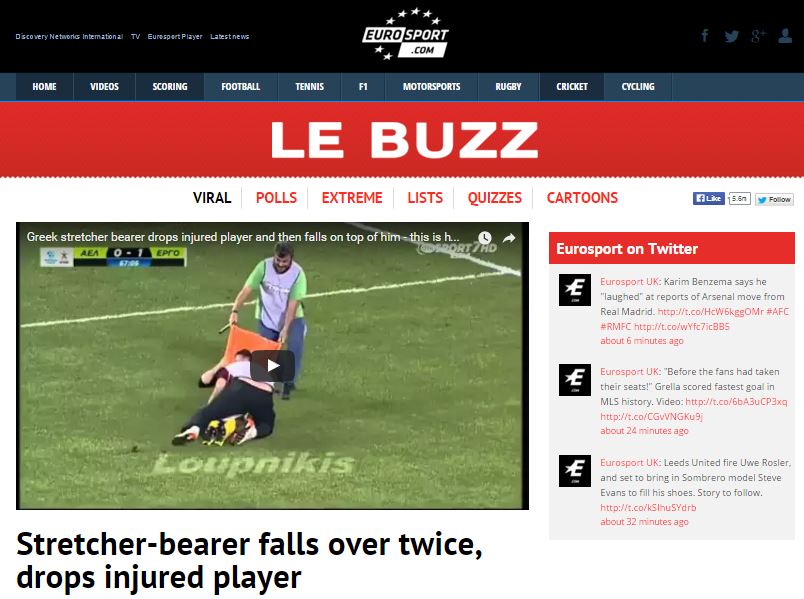Click the Google Plus icon in header
The width and height of the screenshot is (804, 599).
[758, 35]
